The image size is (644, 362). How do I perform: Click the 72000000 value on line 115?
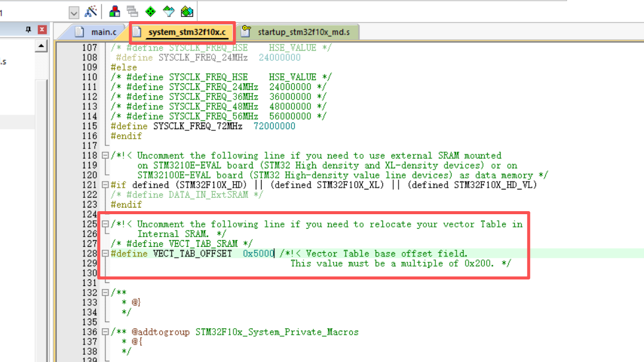274,126
